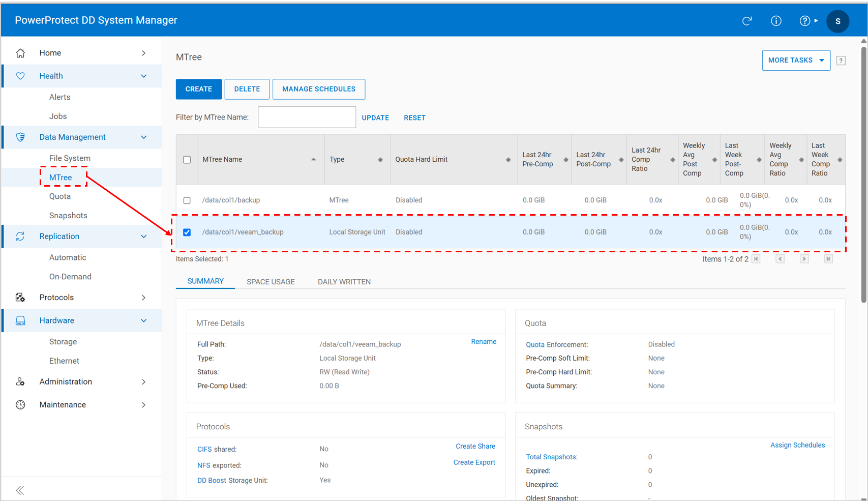
Task: Sort by Last 24hr Comp Ratio icon
Action: [672, 160]
